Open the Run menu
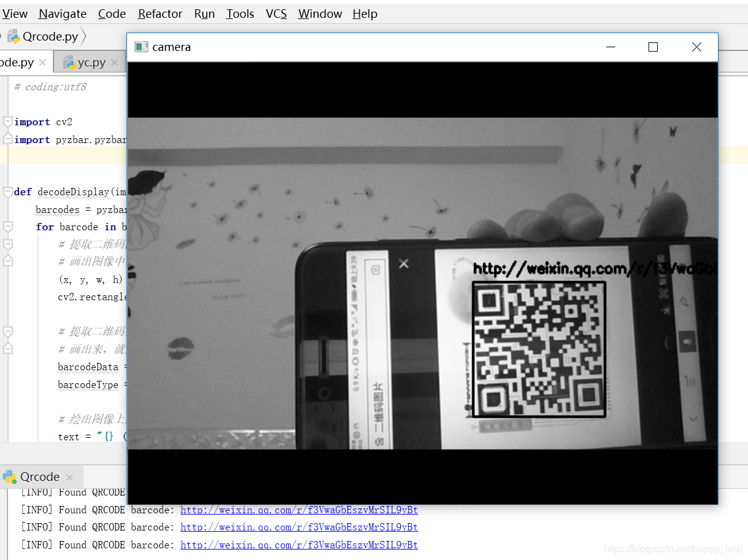Image resolution: width=748 pixels, height=560 pixels. click(x=204, y=14)
